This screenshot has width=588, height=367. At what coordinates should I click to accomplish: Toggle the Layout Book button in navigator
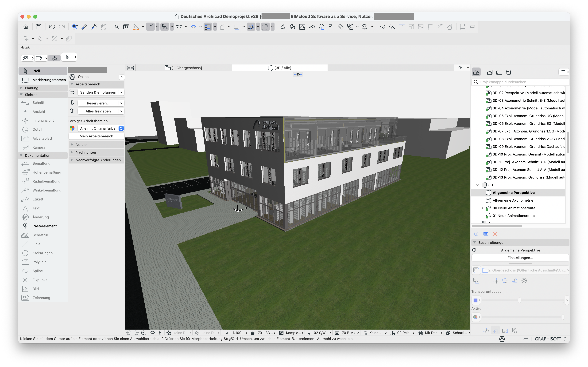tap(499, 72)
